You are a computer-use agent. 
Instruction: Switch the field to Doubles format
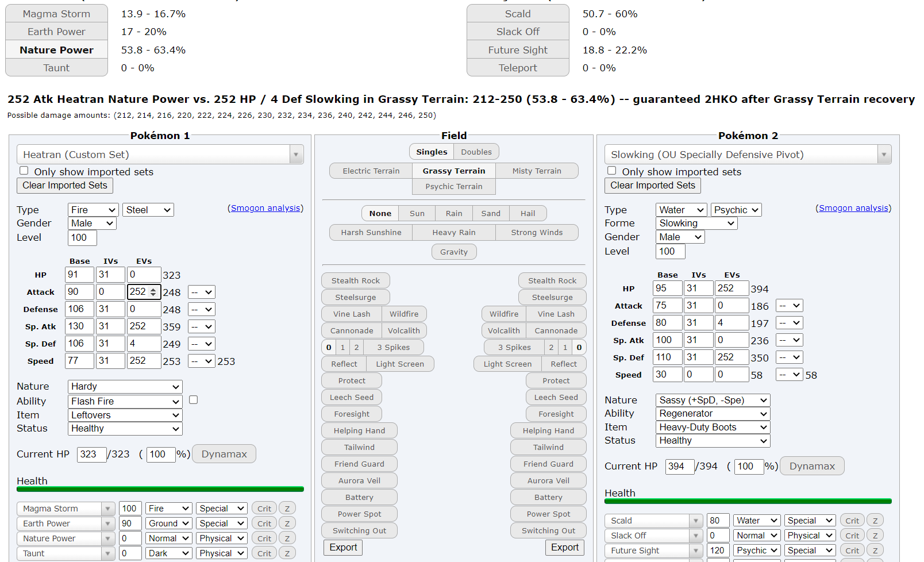[476, 152]
